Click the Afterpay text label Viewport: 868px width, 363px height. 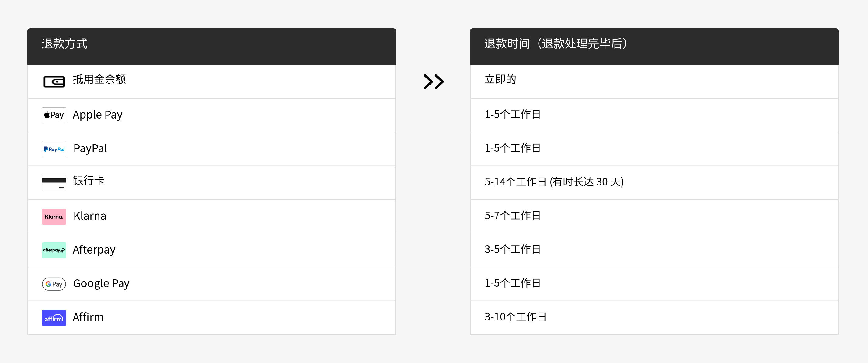pyautogui.click(x=94, y=250)
